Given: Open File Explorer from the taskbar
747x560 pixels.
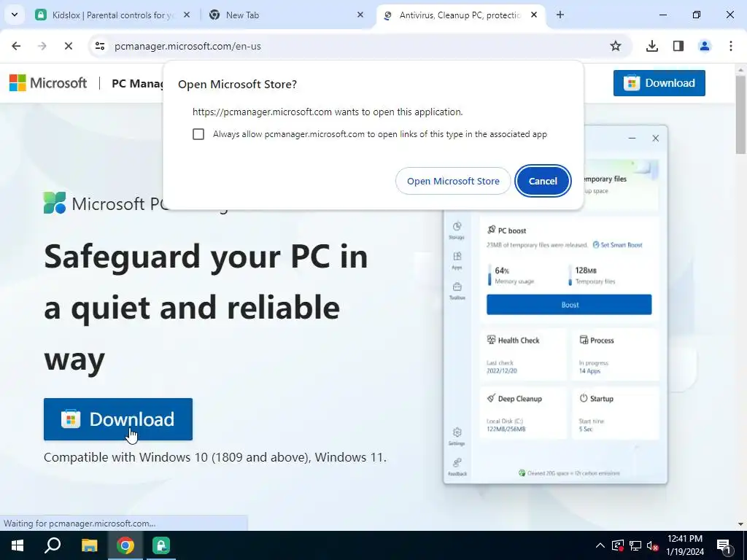Looking at the screenshot, I should point(89,545).
